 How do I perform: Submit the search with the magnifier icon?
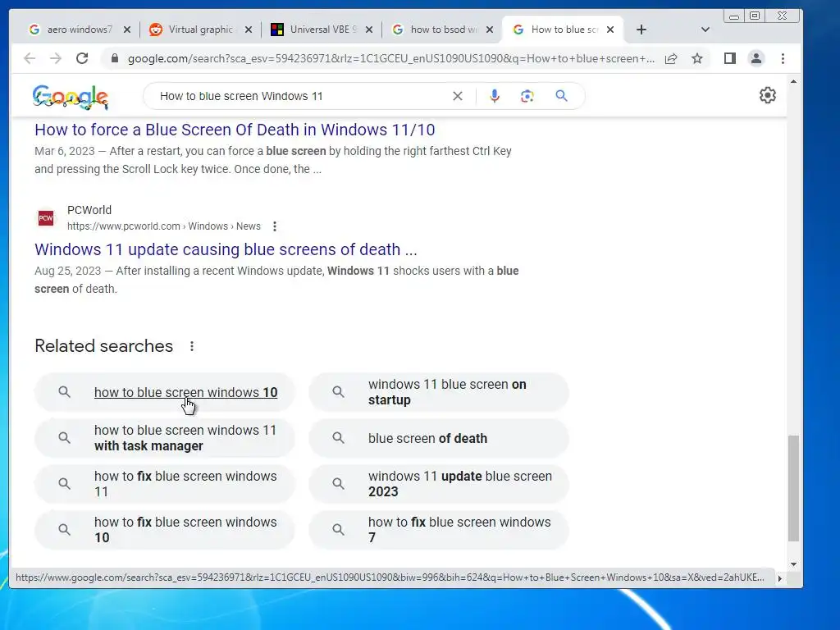click(561, 96)
